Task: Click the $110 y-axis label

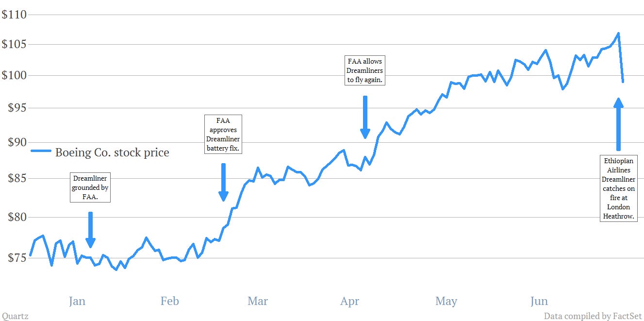Action: [x=14, y=15]
